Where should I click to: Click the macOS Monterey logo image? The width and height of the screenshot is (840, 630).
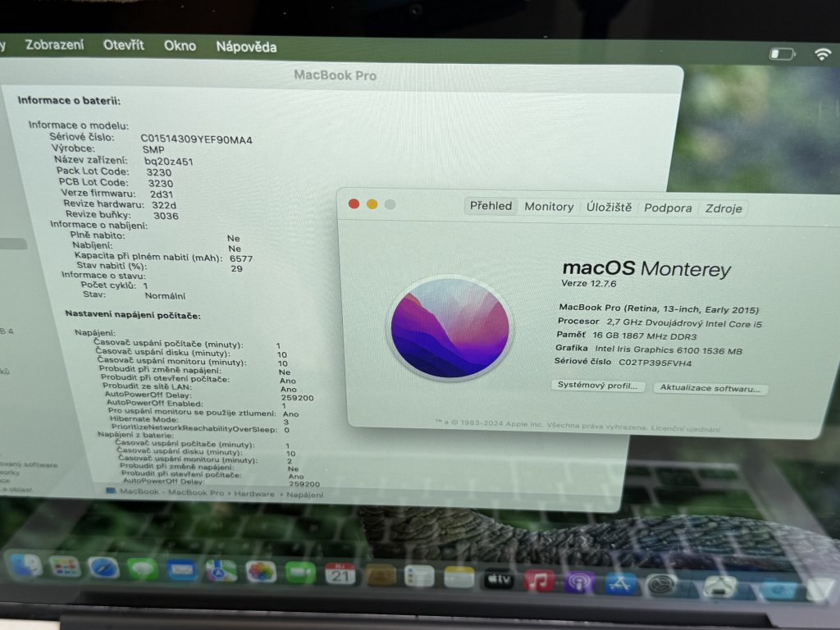point(450,327)
